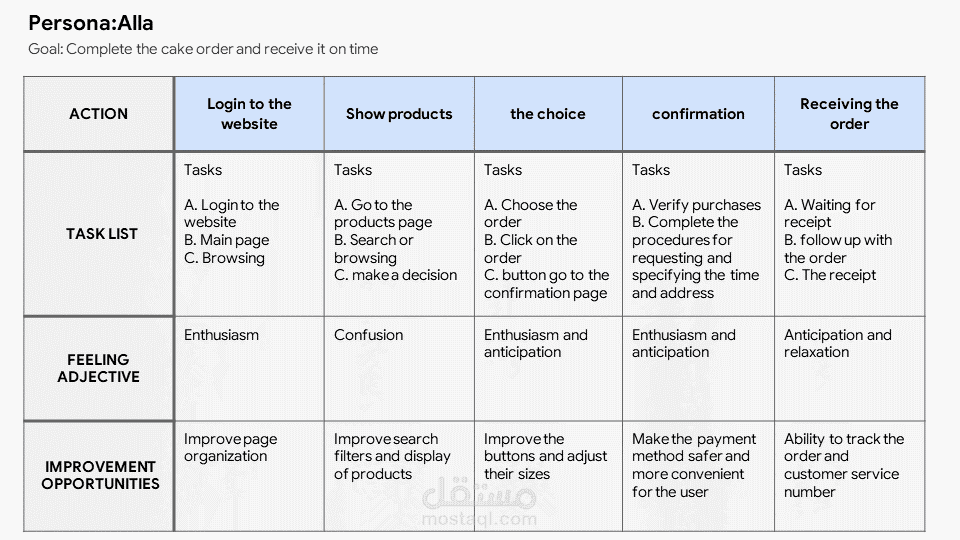Click the Persona:Alla title

[91, 22]
